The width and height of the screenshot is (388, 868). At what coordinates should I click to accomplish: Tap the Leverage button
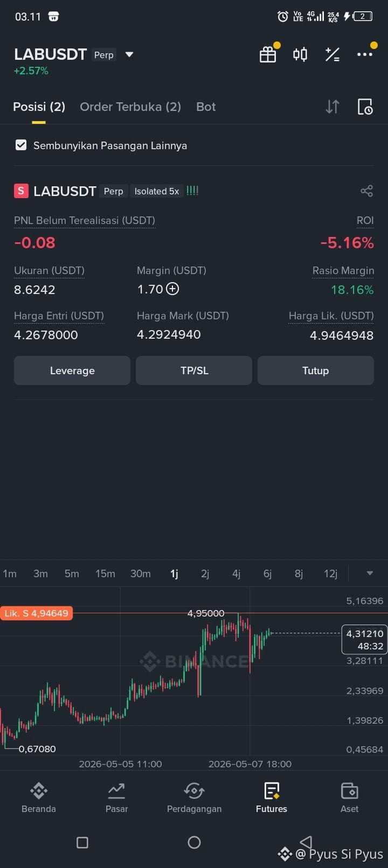(x=72, y=370)
